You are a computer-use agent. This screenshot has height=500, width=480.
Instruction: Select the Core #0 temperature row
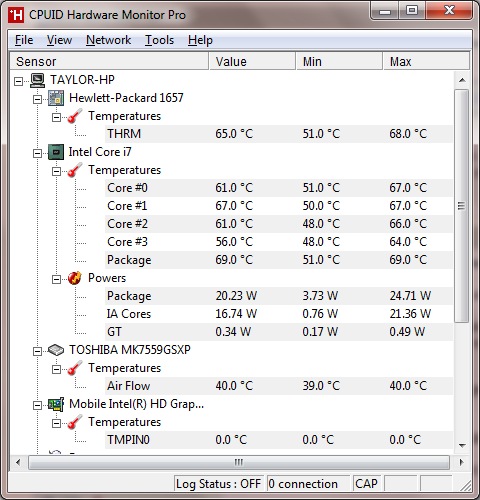point(279,188)
